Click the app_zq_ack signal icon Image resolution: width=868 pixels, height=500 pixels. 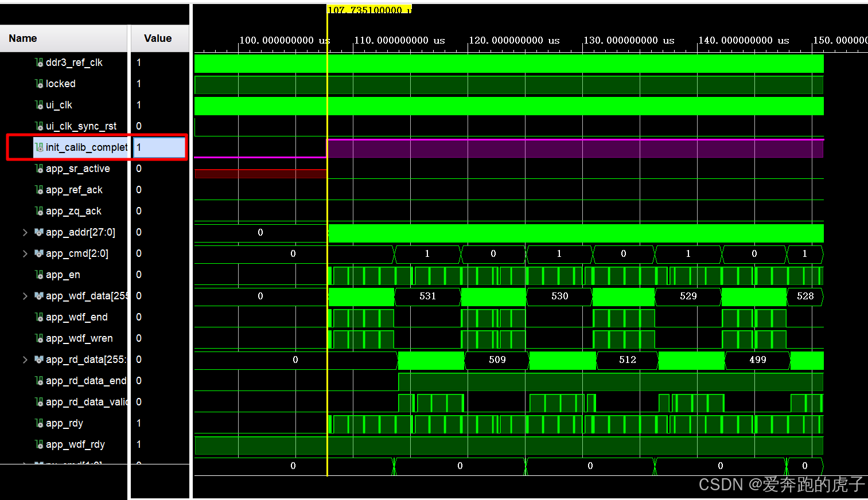(39, 211)
